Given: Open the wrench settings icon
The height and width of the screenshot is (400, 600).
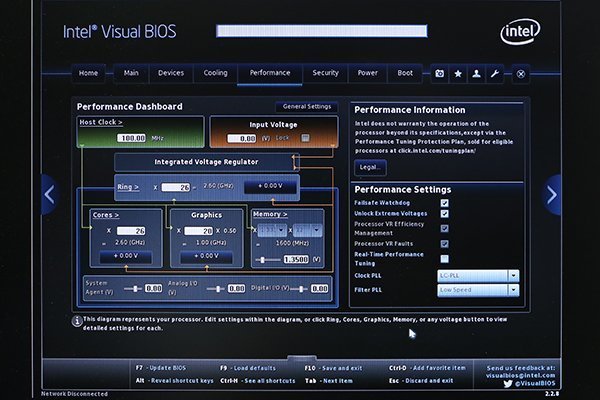Looking at the screenshot, I should (x=496, y=73).
